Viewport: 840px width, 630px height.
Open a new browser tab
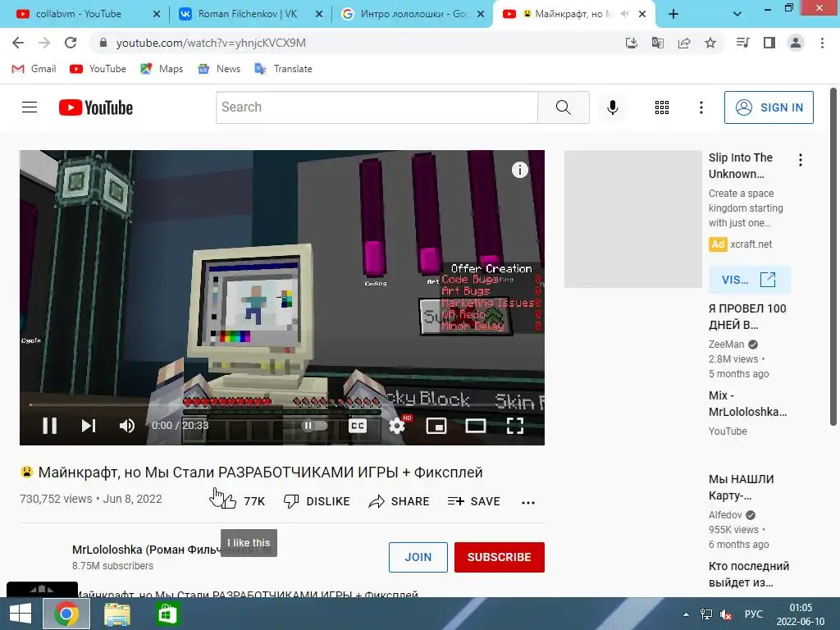[673, 15]
